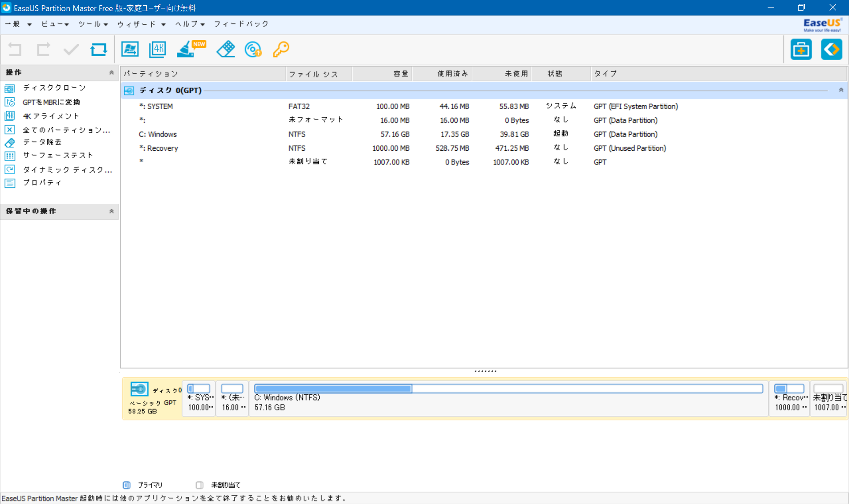Click the 未割り当て legend swatch
The image size is (849, 504).
pos(199,485)
